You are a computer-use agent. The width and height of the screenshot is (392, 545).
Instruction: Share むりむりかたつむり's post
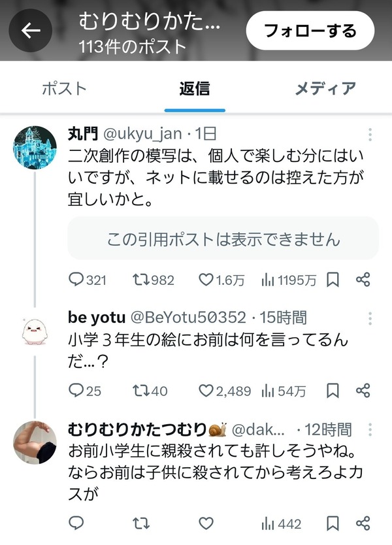point(363,523)
